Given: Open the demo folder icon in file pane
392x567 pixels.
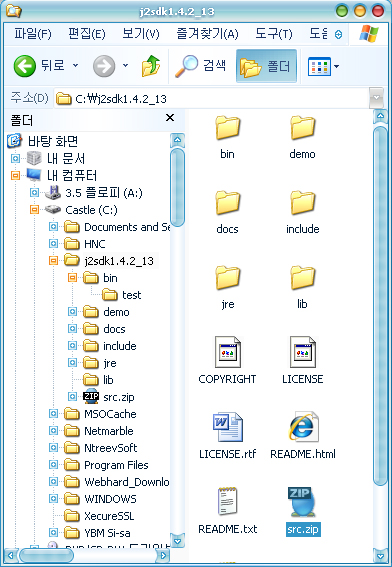Looking at the screenshot, I should point(302,128).
